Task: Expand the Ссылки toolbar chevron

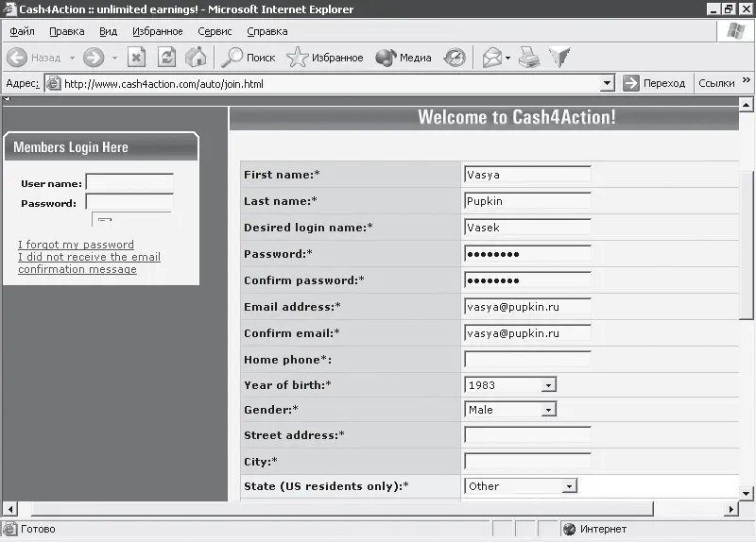Action: (747, 80)
